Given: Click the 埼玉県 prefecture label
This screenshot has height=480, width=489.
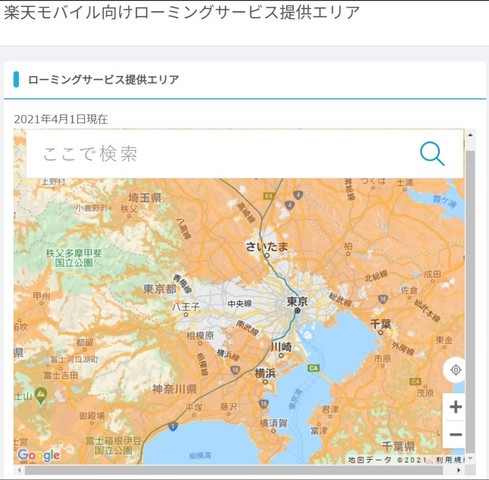Looking at the screenshot, I should click(145, 198).
